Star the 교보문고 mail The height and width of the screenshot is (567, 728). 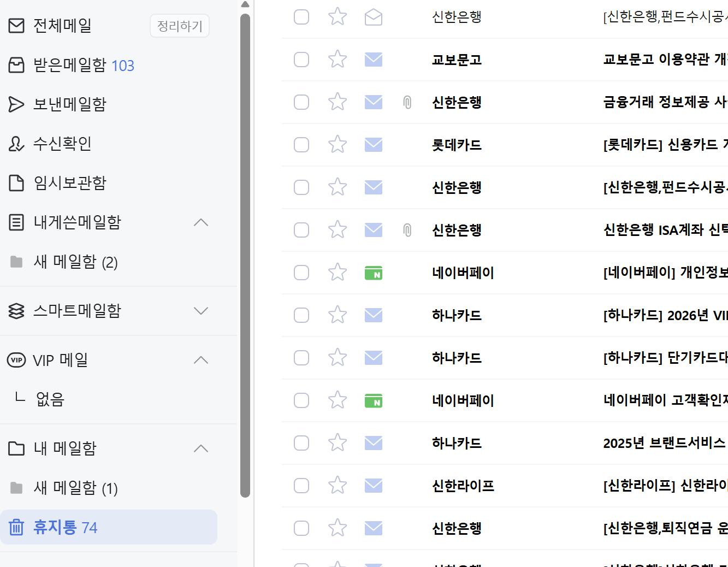point(338,59)
